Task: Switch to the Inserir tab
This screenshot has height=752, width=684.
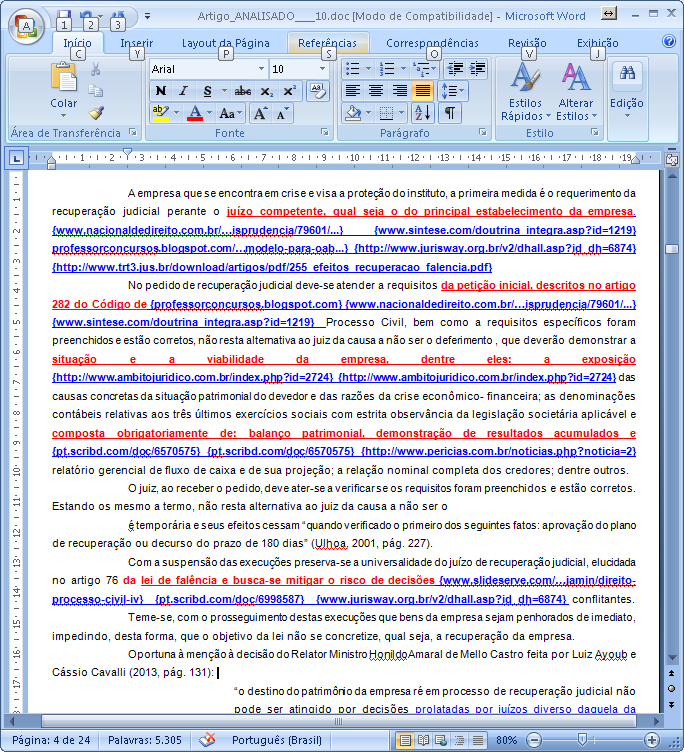Action: (x=137, y=43)
